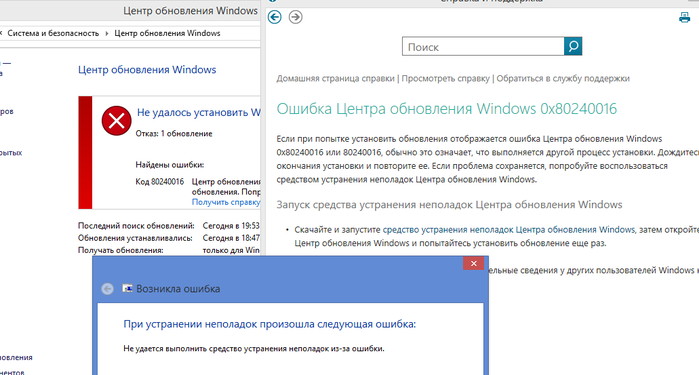This screenshot has height=375, width=699.
Task: Focus the Поиск search field
Action: tap(483, 46)
